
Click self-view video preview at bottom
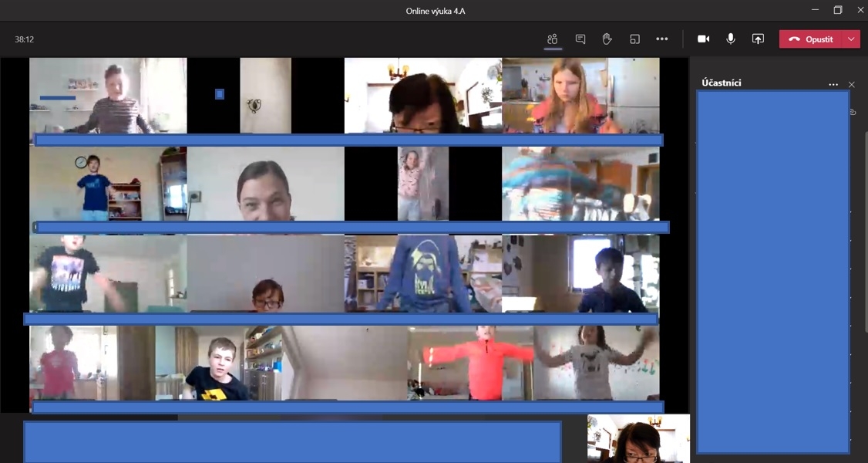click(638, 438)
